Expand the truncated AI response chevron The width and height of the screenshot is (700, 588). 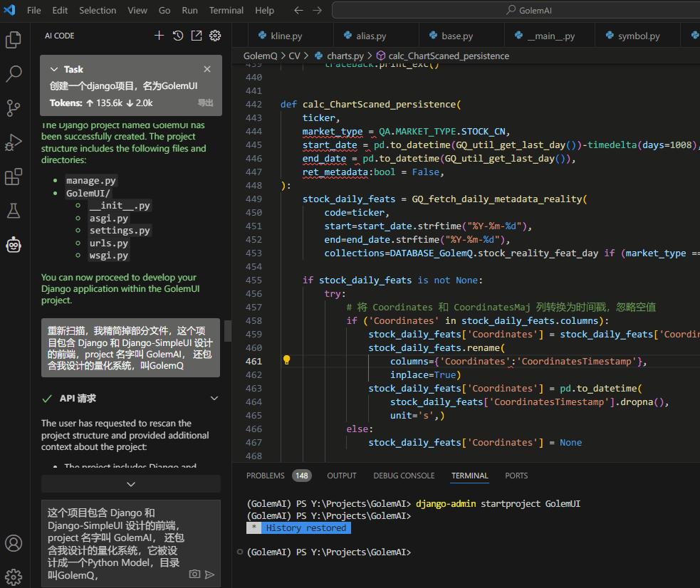click(x=130, y=484)
